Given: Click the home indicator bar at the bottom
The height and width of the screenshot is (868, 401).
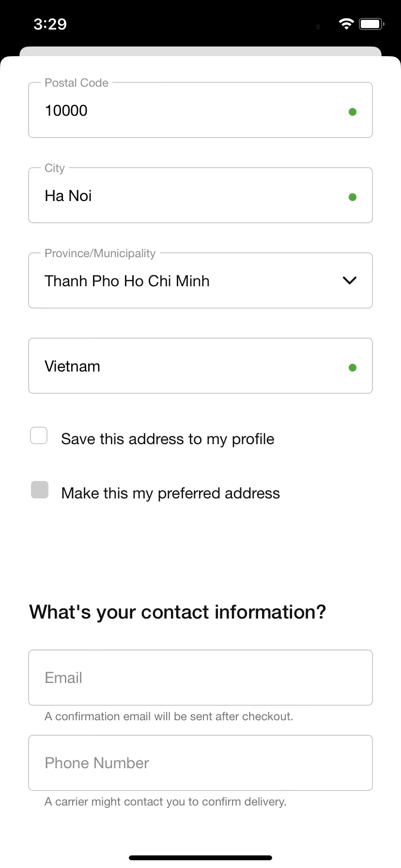Looking at the screenshot, I should pyautogui.click(x=200, y=858).
